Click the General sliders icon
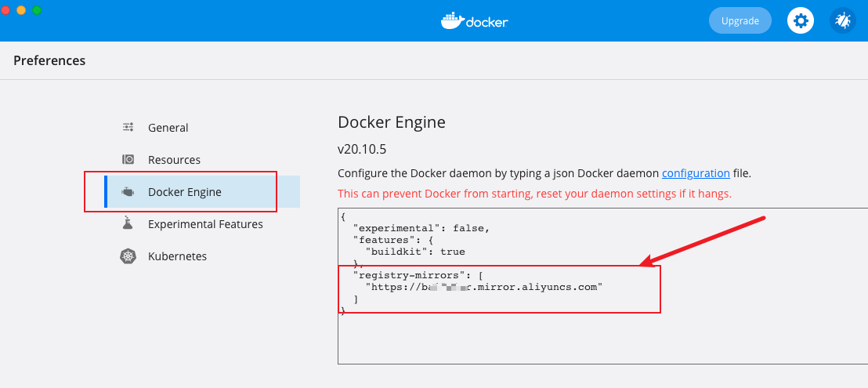 (x=128, y=127)
